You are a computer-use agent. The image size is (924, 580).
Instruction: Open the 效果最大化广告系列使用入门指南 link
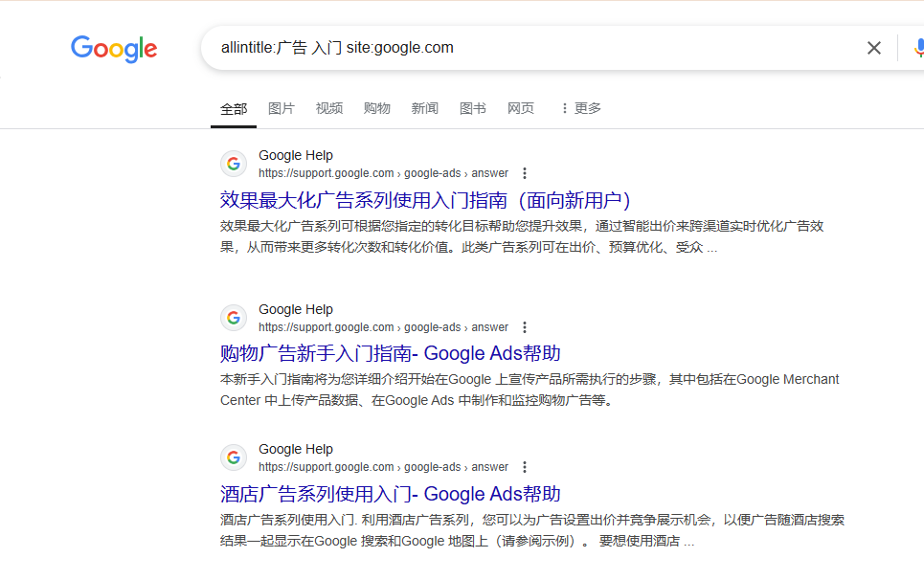coord(421,201)
